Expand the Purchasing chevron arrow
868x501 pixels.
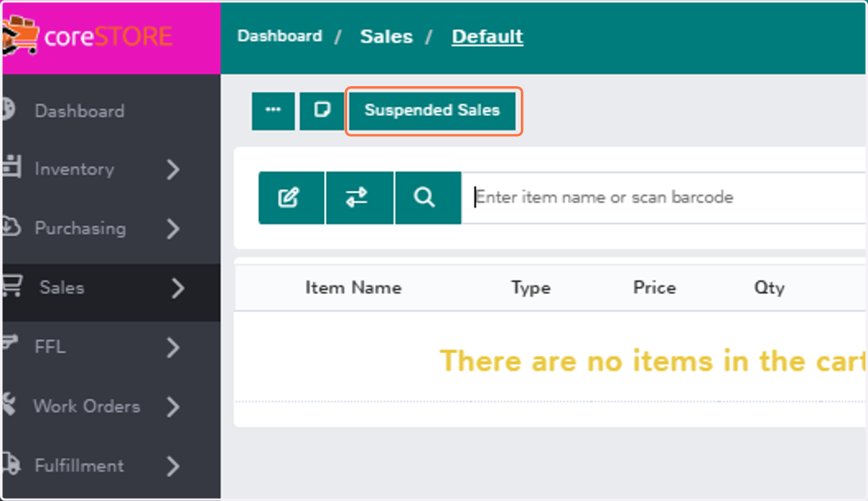173,229
